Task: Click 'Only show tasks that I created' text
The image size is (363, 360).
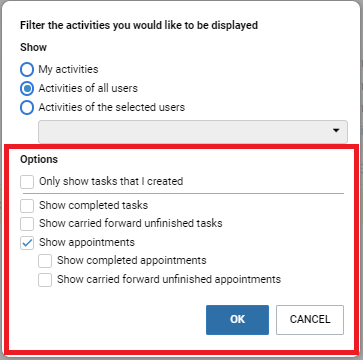Action: 111,181
